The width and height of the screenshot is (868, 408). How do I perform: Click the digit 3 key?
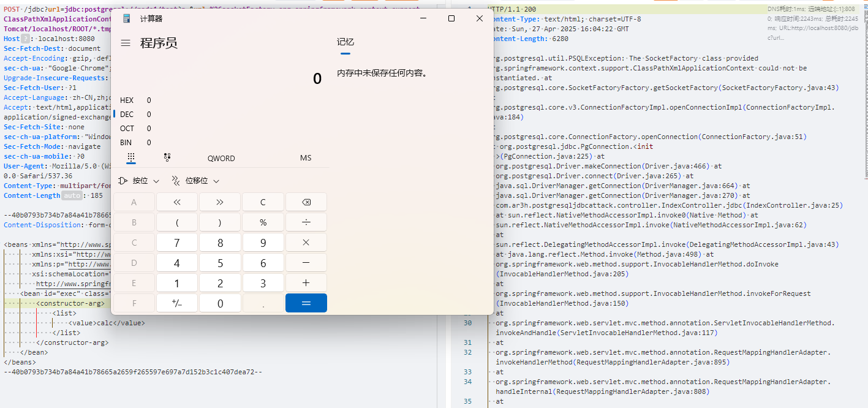(x=263, y=283)
